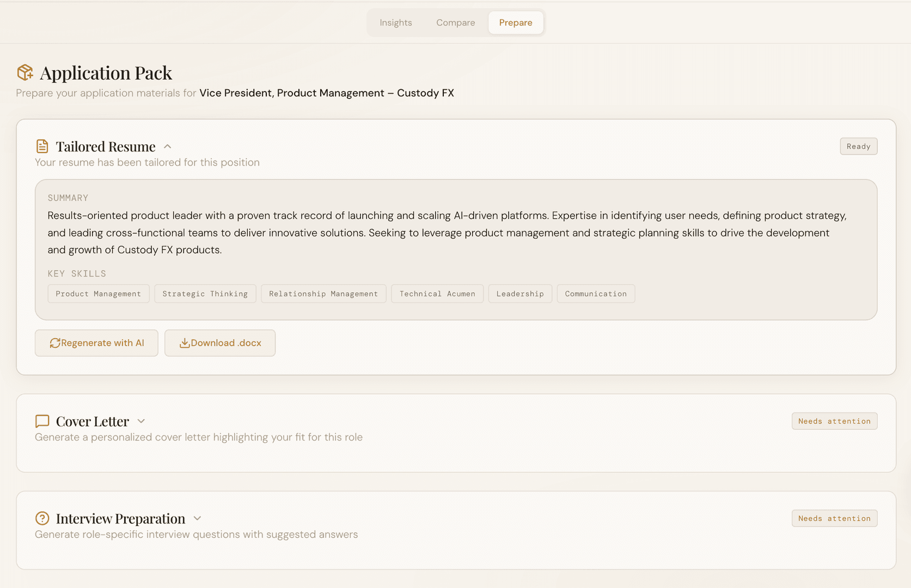The width and height of the screenshot is (911, 588).
Task: Select the Prepare tab
Action: tap(515, 23)
